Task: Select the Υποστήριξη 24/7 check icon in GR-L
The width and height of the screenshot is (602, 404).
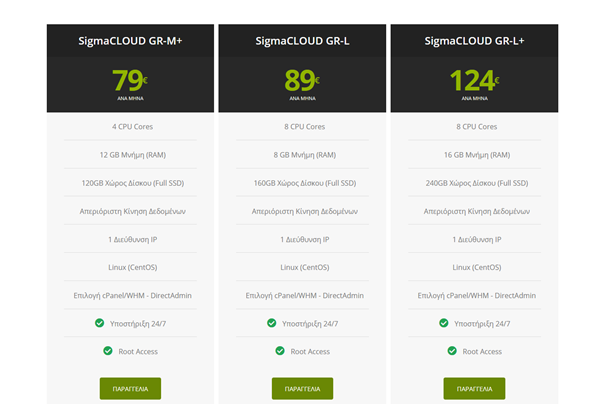Action: coord(272,323)
